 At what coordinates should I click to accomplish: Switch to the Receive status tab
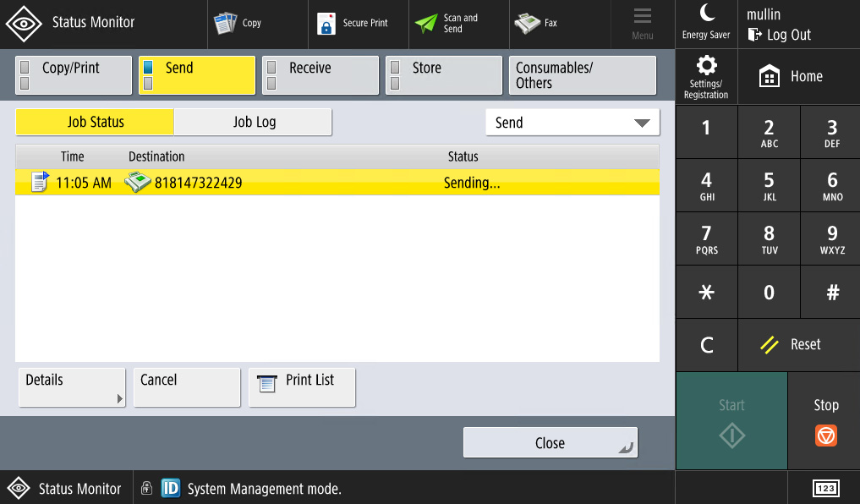(320, 75)
